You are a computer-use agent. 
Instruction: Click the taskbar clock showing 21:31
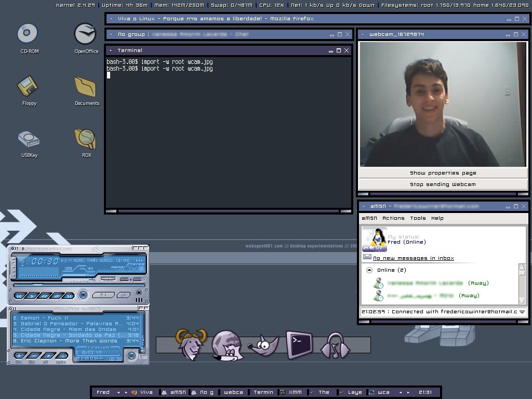(x=425, y=392)
